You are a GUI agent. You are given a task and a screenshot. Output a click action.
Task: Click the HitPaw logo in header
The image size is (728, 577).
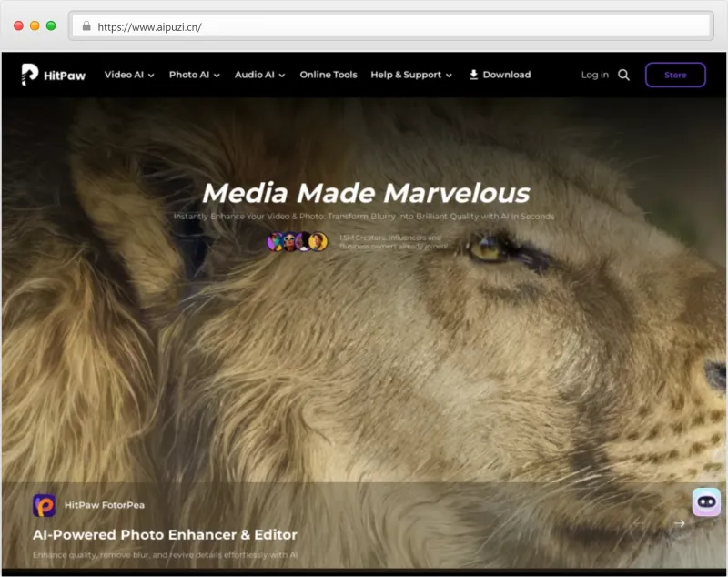[x=53, y=75]
